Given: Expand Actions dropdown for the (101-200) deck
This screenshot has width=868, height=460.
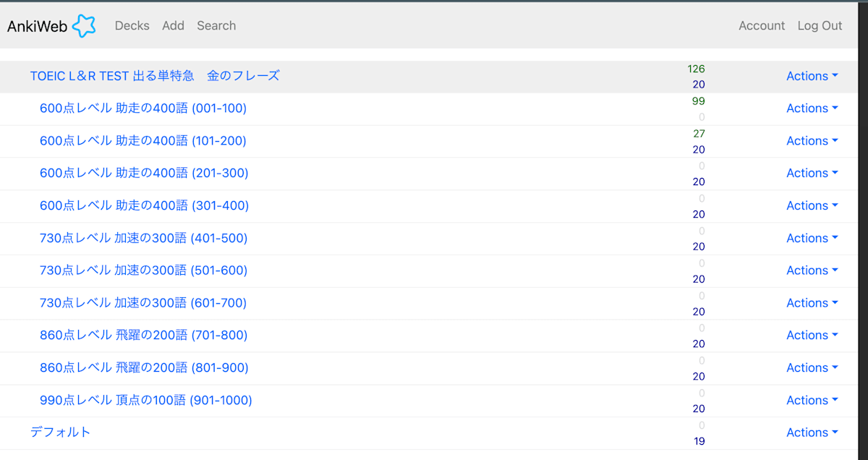Looking at the screenshot, I should click(812, 141).
